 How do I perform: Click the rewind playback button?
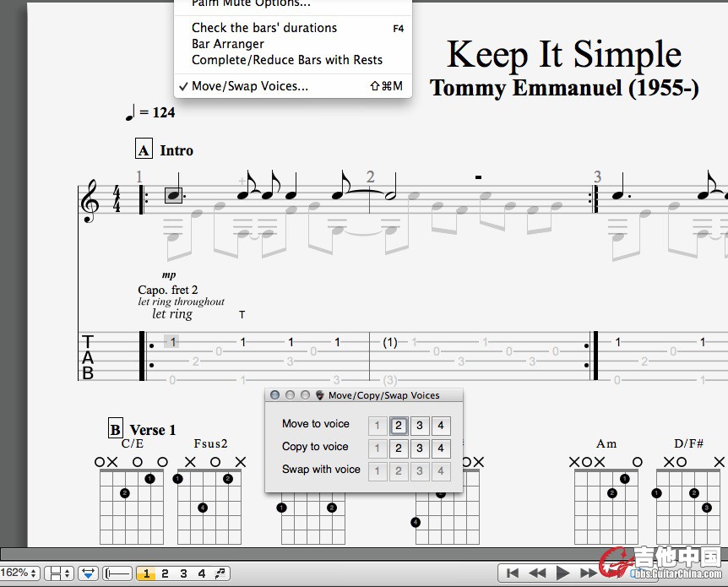537,573
